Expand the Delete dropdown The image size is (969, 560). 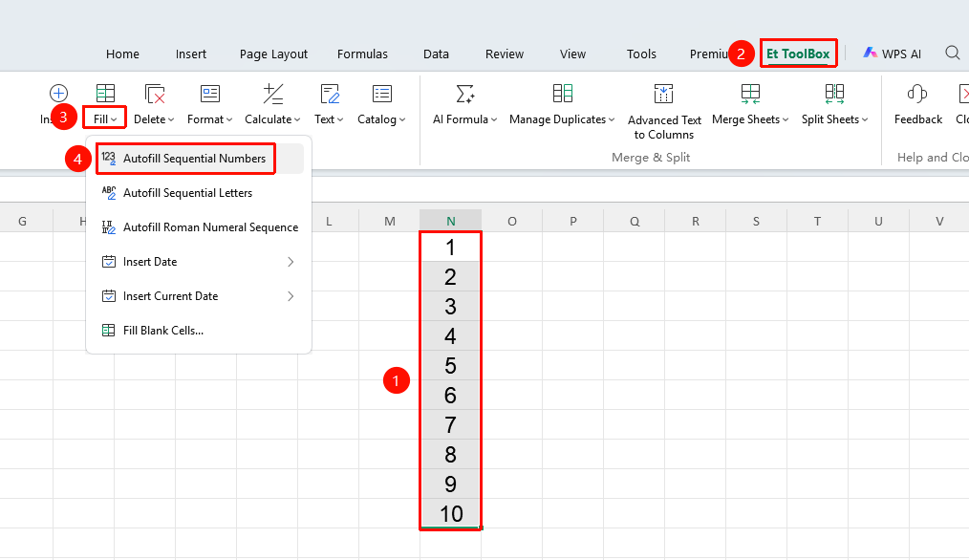coord(171,119)
